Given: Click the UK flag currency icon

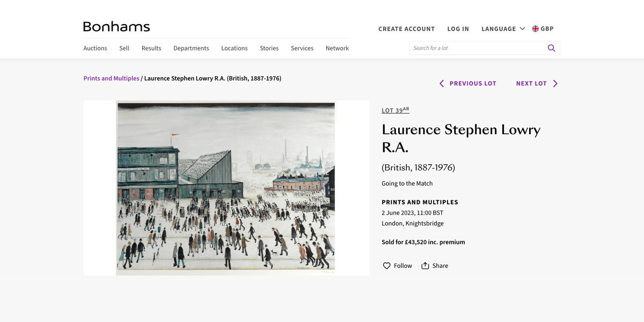Looking at the screenshot, I should point(535,29).
